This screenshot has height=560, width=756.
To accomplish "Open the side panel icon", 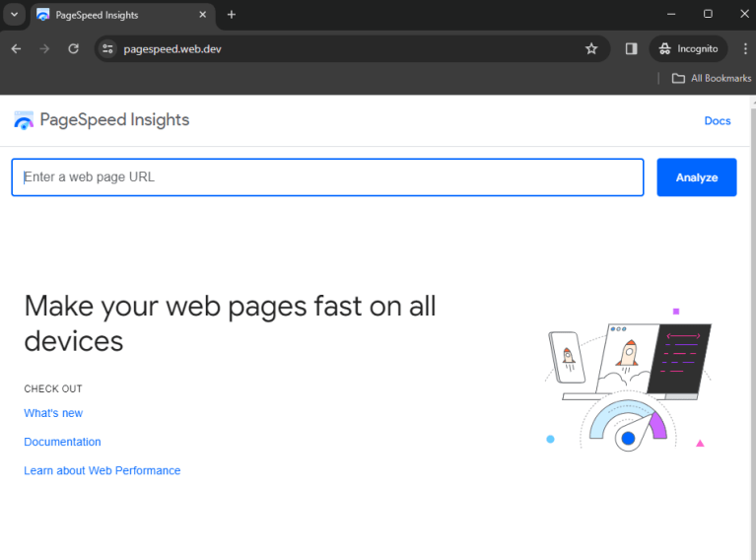I will coord(631,48).
